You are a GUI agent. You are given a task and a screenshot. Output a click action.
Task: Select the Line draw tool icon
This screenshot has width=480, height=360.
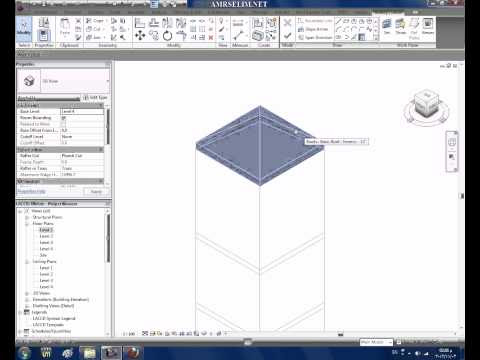coord(338,21)
